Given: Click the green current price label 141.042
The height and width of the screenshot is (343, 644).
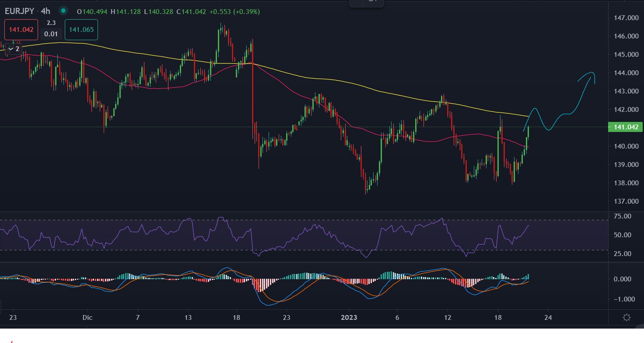Looking at the screenshot, I should point(625,127).
